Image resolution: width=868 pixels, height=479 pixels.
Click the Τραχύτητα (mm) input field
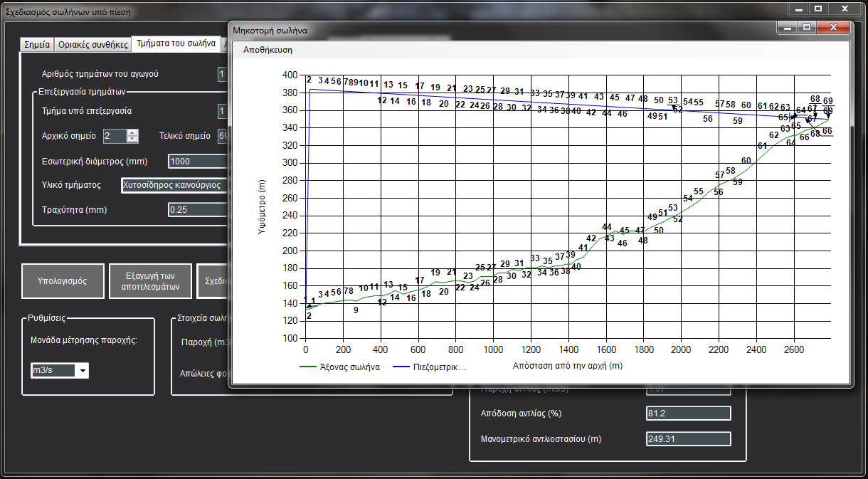pos(197,210)
